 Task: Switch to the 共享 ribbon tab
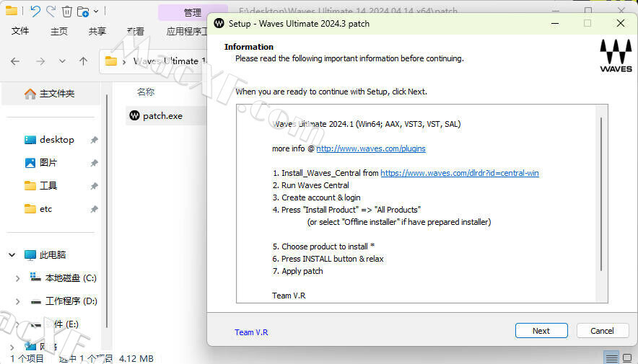coord(97,31)
